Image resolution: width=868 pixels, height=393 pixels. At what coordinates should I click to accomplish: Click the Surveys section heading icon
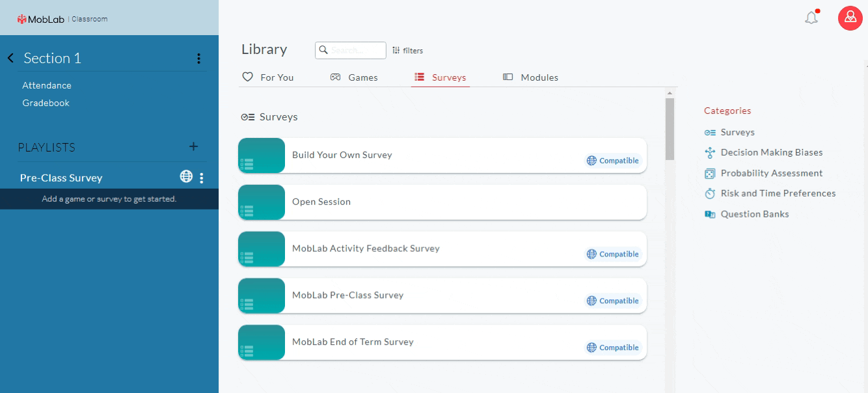tap(247, 117)
